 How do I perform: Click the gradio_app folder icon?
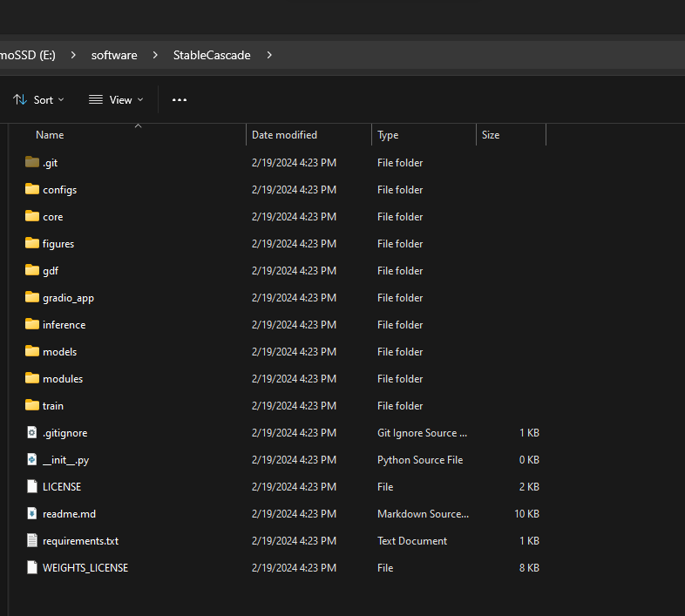(32, 297)
